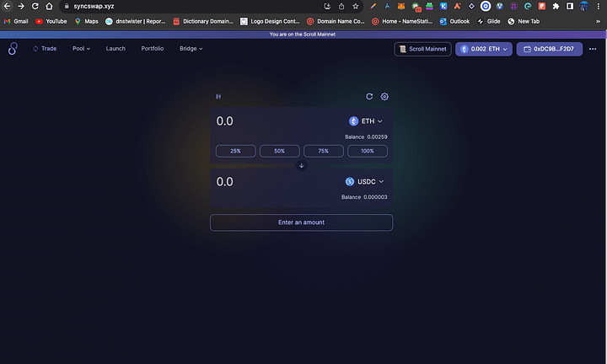The image size is (607, 364).
Task: Go forward with the browser forward arrow
Action: [21, 6]
